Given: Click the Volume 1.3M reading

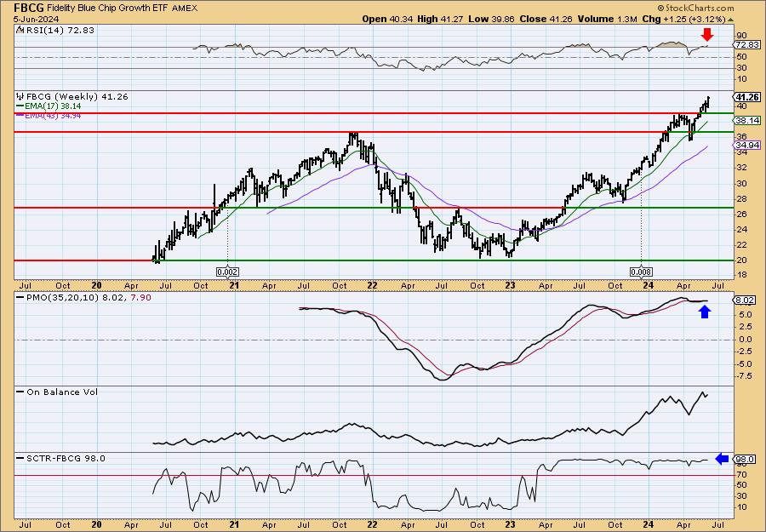Looking at the screenshot, I should coord(607,19).
